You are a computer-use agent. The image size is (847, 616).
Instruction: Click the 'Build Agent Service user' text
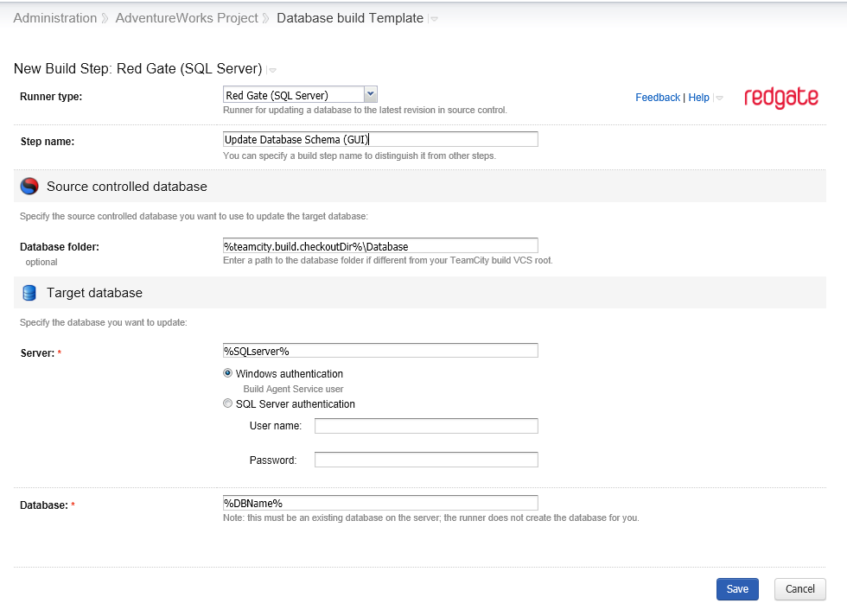pos(293,389)
